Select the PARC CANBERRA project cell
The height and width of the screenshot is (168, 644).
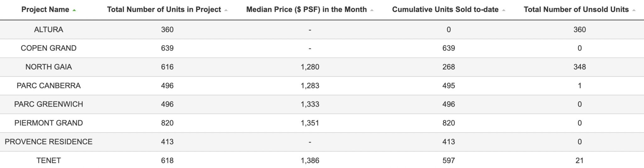49,86
